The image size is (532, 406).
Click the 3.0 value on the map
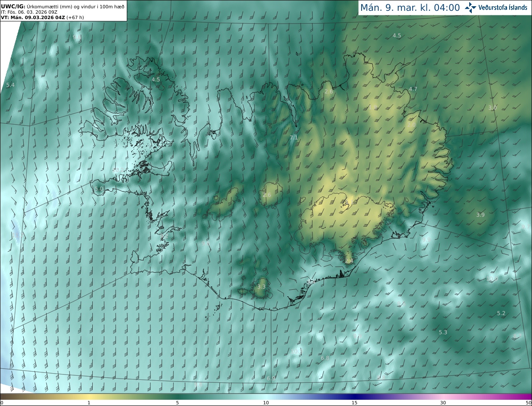(493, 108)
